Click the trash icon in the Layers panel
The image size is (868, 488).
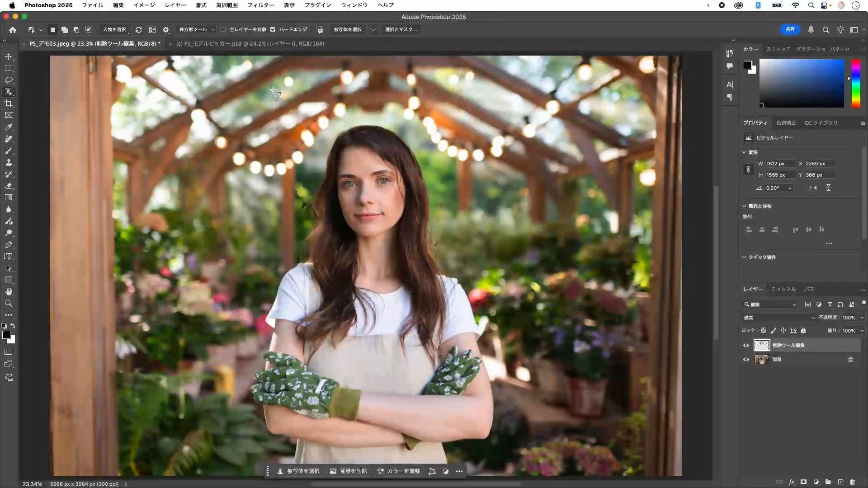[852, 482]
